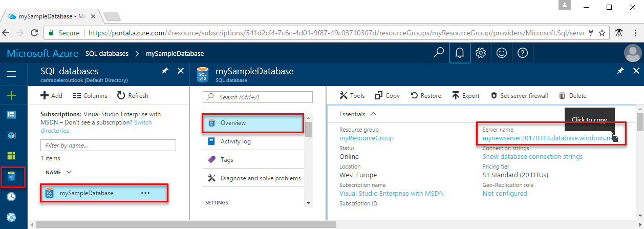This screenshot has height=229, width=644.
Task: Click Set server firewall button
Action: coord(519,96)
